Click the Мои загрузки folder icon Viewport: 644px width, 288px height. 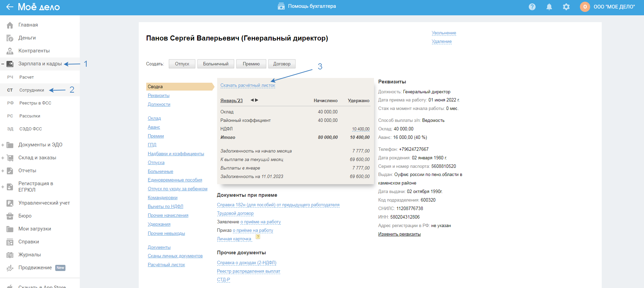pyautogui.click(x=10, y=229)
